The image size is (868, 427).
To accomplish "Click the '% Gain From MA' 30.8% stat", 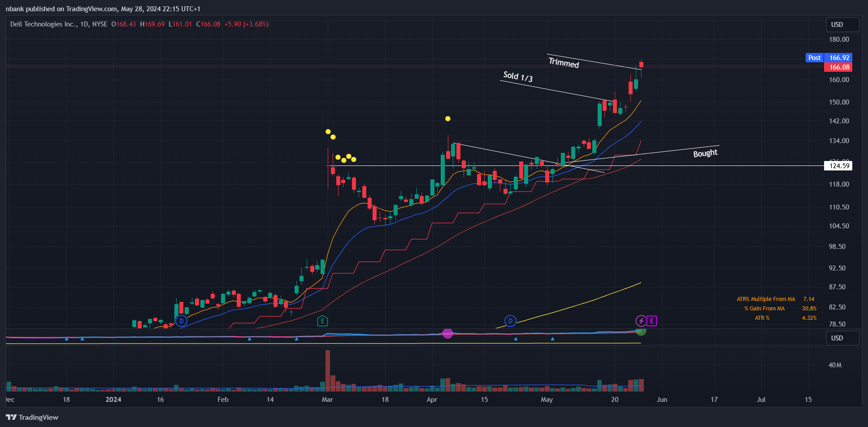I will [780, 309].
